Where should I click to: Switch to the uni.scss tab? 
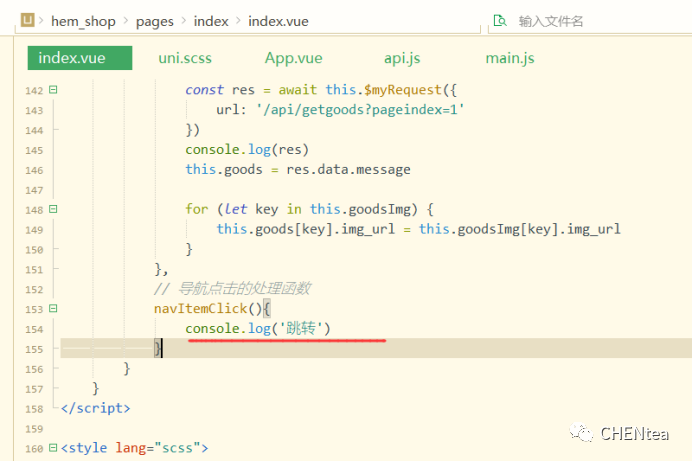click(185, 58)
